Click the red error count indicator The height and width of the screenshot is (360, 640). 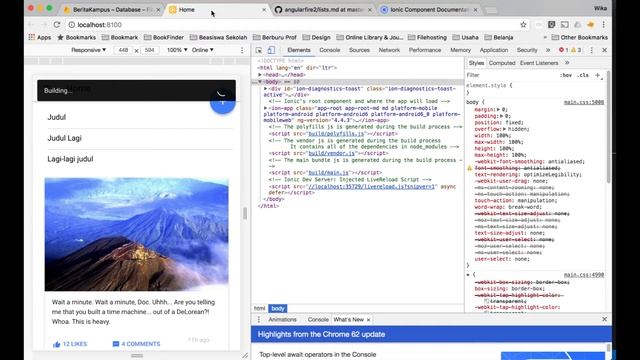563,50
